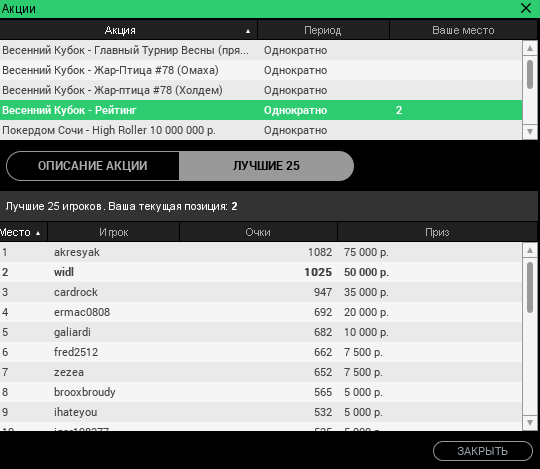540x469 pixels.
Task: Select player cardrock row
Action: point(261,292)
